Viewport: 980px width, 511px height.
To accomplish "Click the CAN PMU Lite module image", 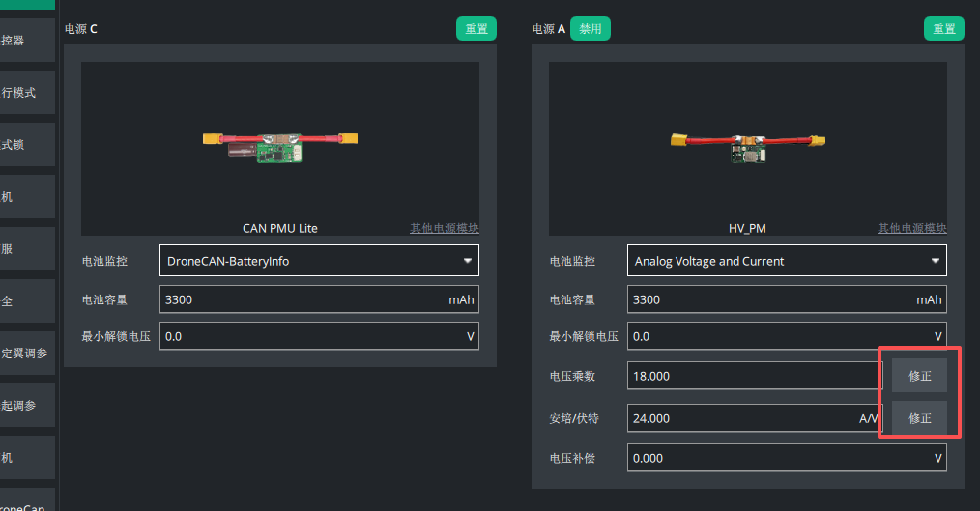I will tap(280, 148).
